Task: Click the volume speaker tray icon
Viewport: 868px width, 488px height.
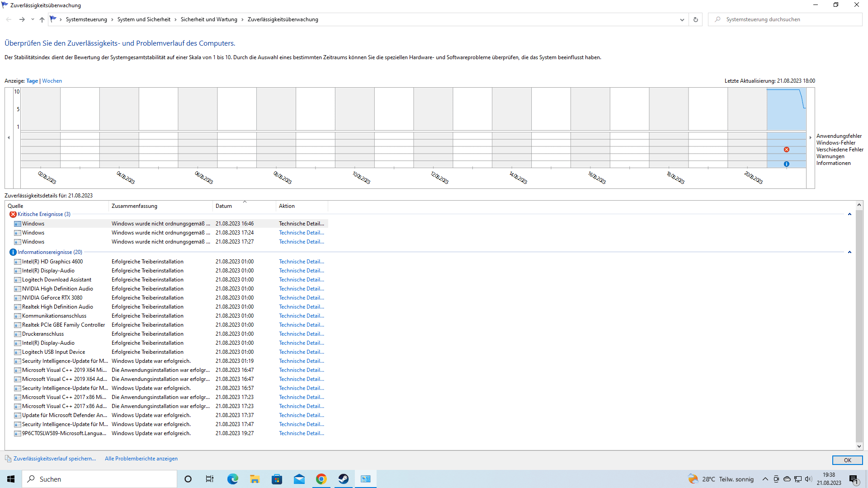Action: (x=808, y=479)
